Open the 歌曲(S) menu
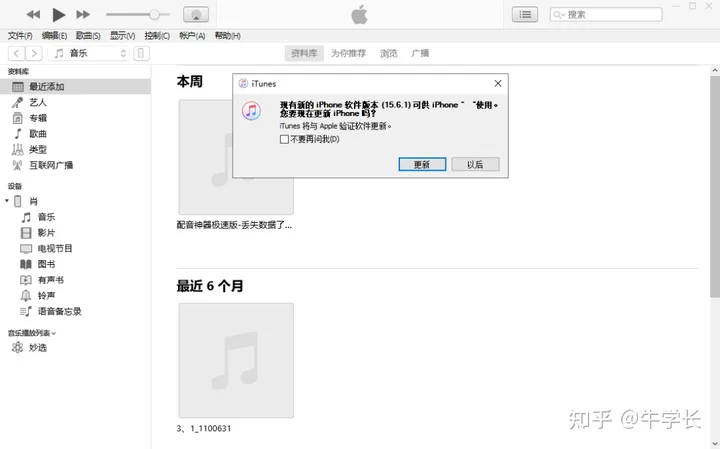The width and height of the screenshot is (720, 449). [x=88, y=36]
